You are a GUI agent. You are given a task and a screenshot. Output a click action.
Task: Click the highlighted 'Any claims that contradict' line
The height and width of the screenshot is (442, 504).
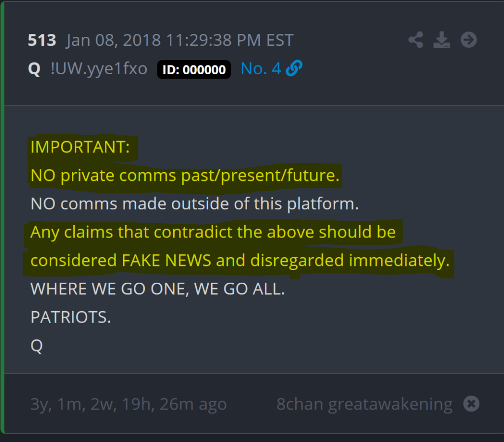click(213, 232)
